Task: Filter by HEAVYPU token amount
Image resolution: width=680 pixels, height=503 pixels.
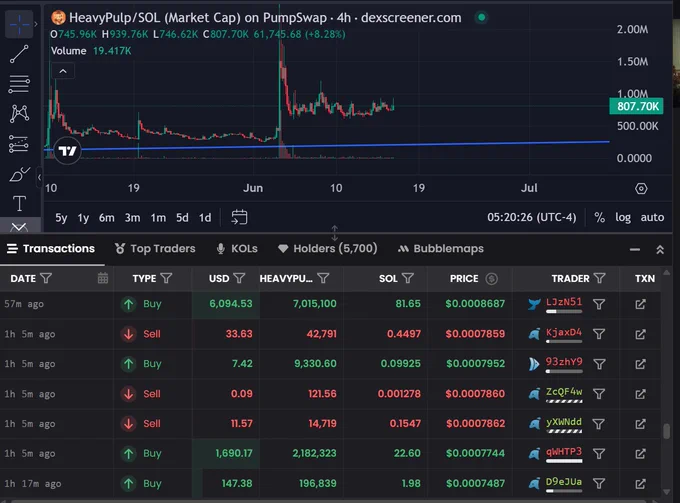Action: tap(323, 278)
